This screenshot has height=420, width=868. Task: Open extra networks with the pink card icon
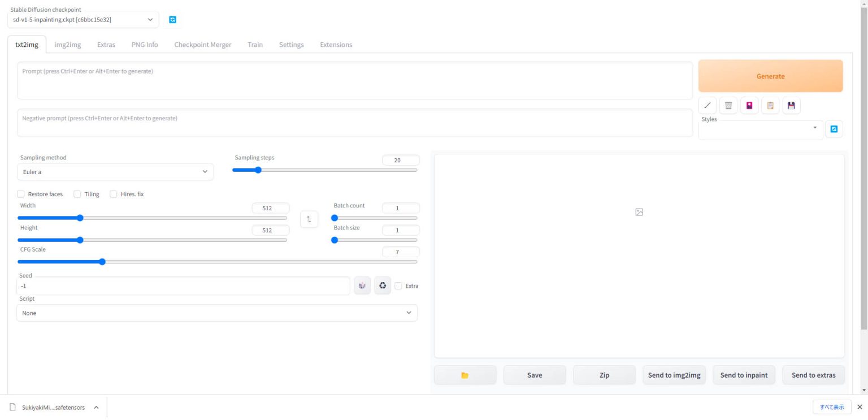(749, 105)
